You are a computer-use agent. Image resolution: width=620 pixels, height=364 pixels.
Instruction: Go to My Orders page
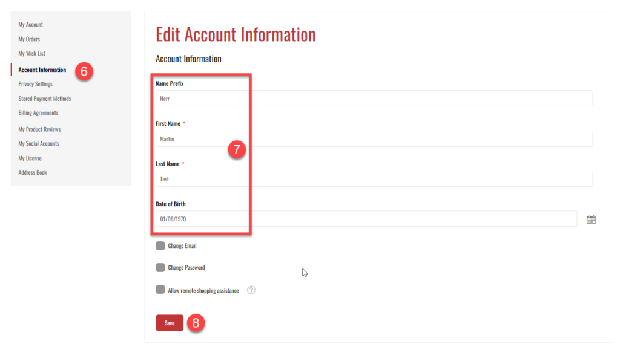[x=29, y=39]
